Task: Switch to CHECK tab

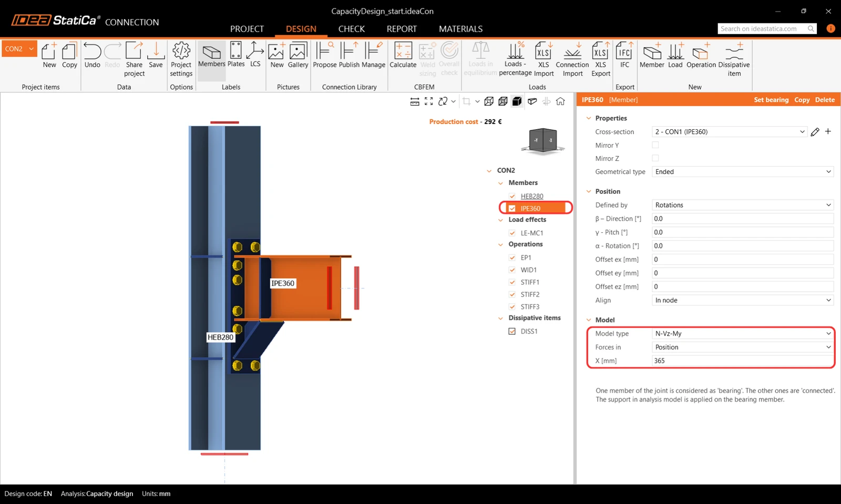Action: 352,29
